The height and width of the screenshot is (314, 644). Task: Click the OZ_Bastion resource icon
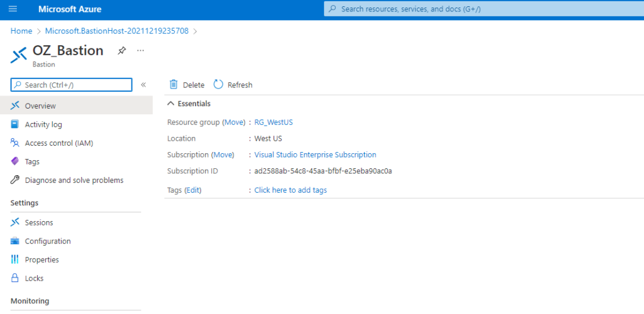[x=18, y=55]
